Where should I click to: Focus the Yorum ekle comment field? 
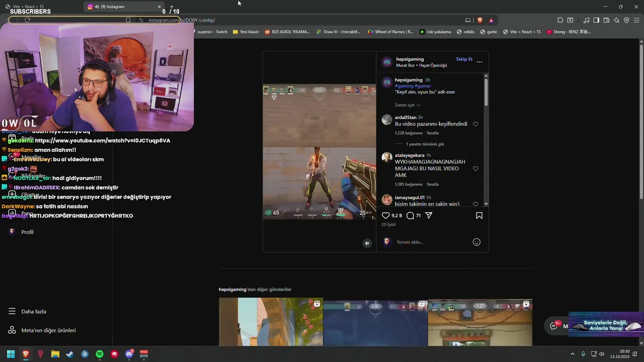coord(433,242)
